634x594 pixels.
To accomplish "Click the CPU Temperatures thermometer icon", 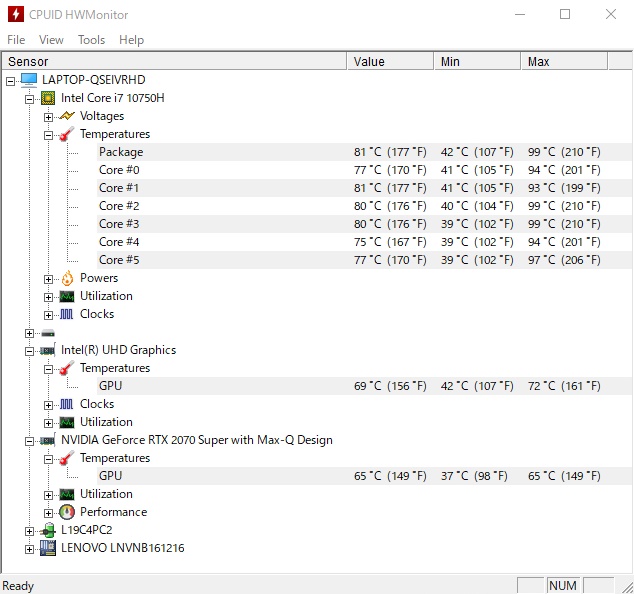I will [x=67, y=134].
